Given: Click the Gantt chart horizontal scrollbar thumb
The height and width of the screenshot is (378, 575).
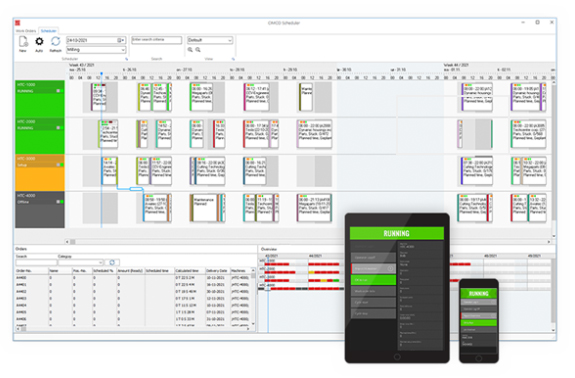Looking at the screenshot, I should click(x=73, y=242).
